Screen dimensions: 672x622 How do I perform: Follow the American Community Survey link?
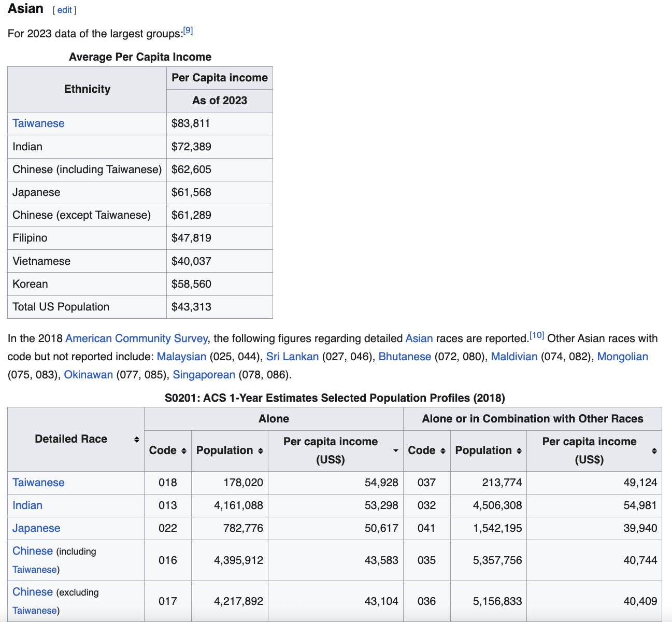[x=136, y=338]
